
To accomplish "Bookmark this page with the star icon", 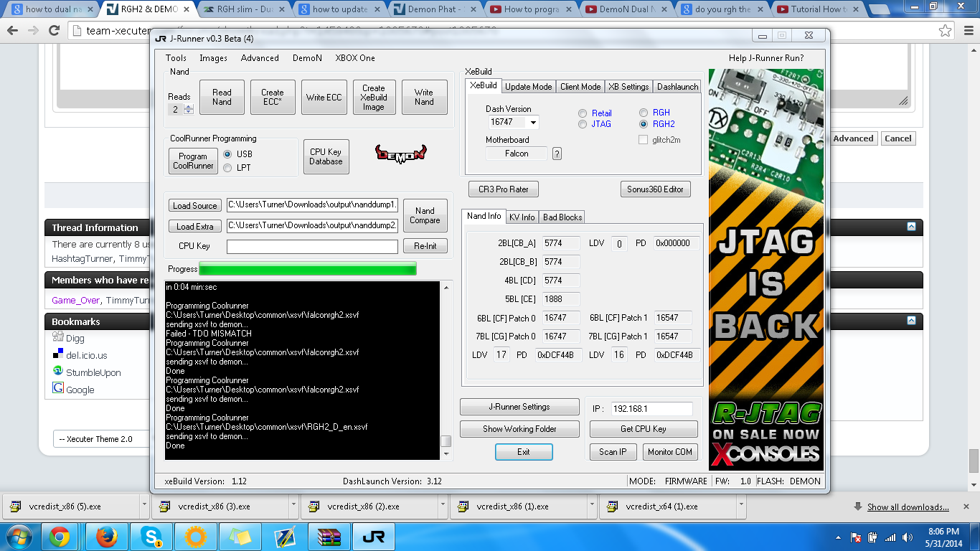I will pos(946,31).
